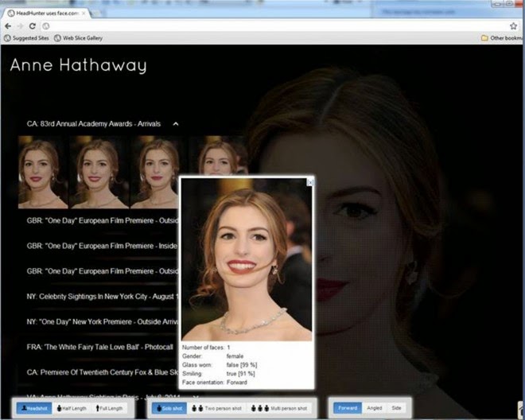Screen dimensions: 525x420
Task: Expand FRA The White Fairy Tale Love Ball
Action: pos(99,347)
